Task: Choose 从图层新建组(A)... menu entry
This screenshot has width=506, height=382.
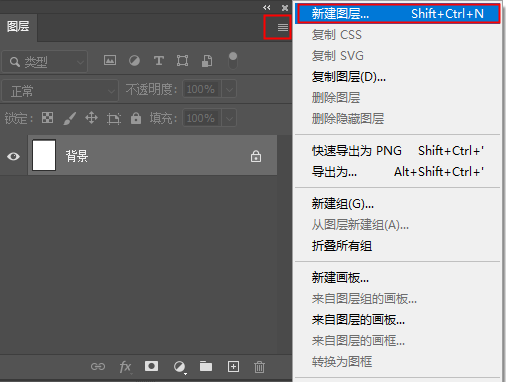Action: pyautogui.click(x=397, y=225)
